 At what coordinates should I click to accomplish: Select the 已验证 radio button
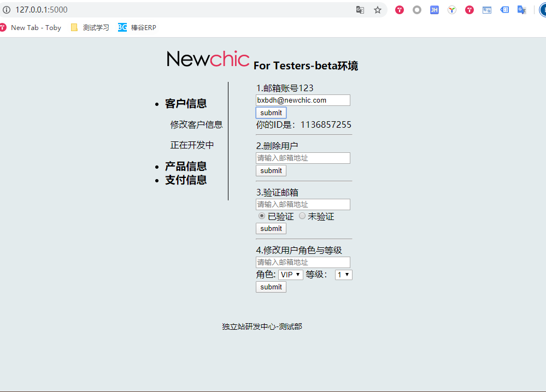click(x=261, y=216)
